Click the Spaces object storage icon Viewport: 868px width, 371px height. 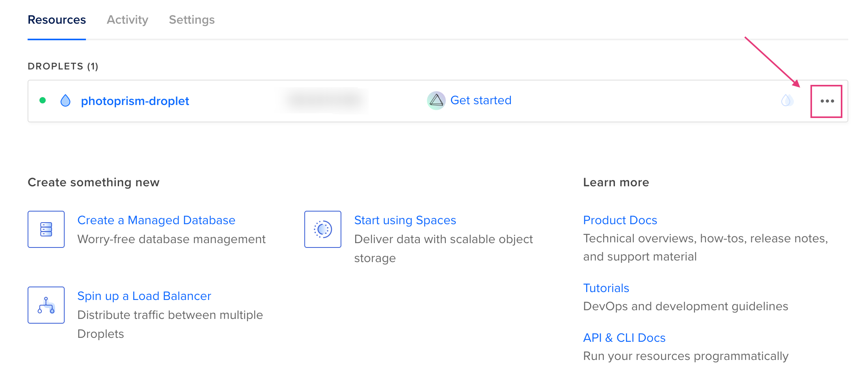tap(322, 229)
